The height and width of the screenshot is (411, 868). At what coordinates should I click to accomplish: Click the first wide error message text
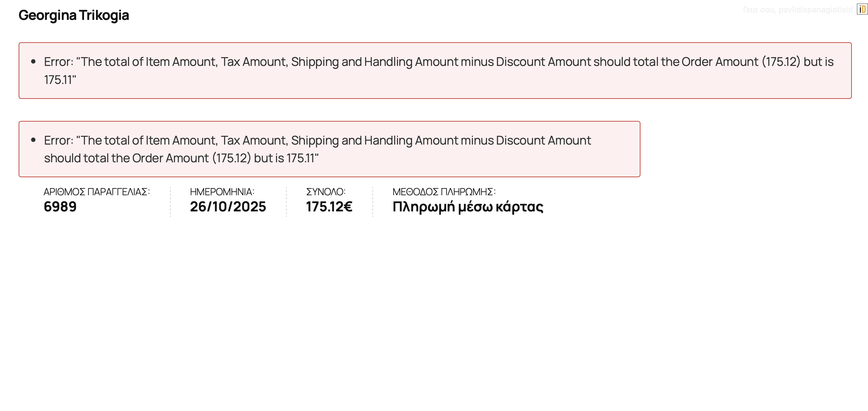coord(438,62)
